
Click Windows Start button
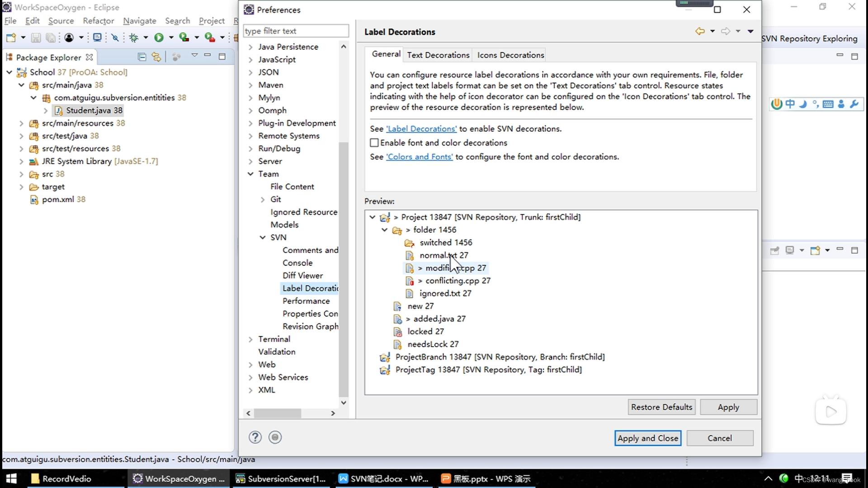coord(11,479)
